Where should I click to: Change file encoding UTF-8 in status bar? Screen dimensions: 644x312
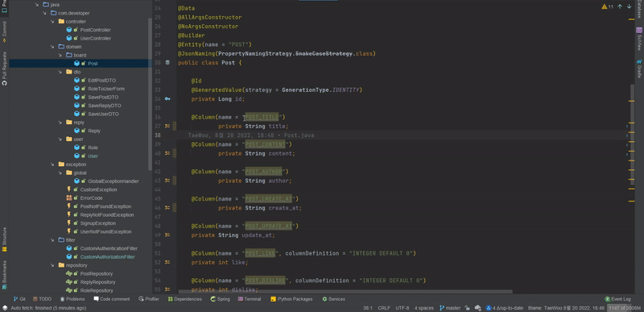pyautogui.click(x=402, y=308)
